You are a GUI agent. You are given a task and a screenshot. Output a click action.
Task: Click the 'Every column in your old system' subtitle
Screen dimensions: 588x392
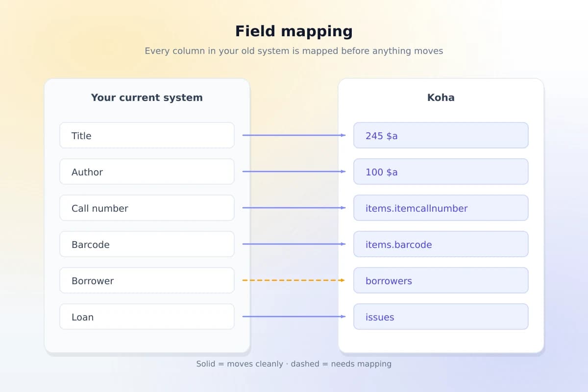[294, 51]
